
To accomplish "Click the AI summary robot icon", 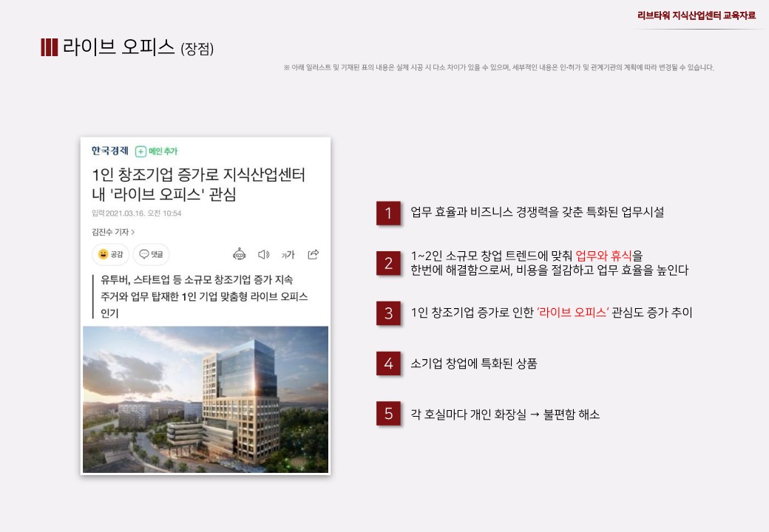I will pyautogui.click(x=239, y=254).
